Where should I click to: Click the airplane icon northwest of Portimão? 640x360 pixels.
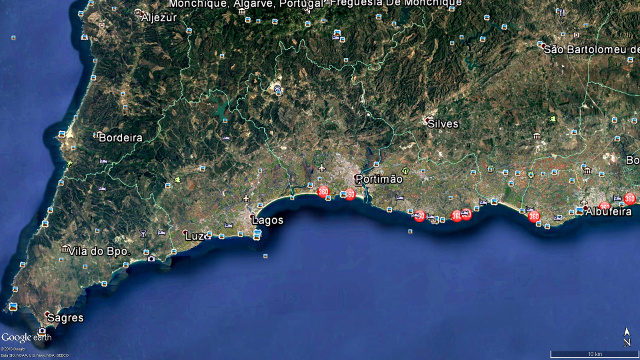[x=322, y=168]
